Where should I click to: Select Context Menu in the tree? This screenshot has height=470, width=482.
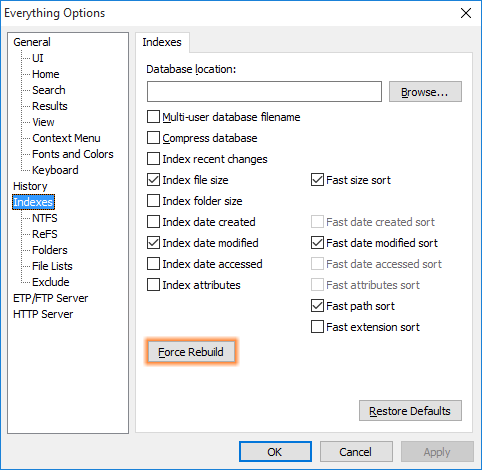click(x=66, y=138)
